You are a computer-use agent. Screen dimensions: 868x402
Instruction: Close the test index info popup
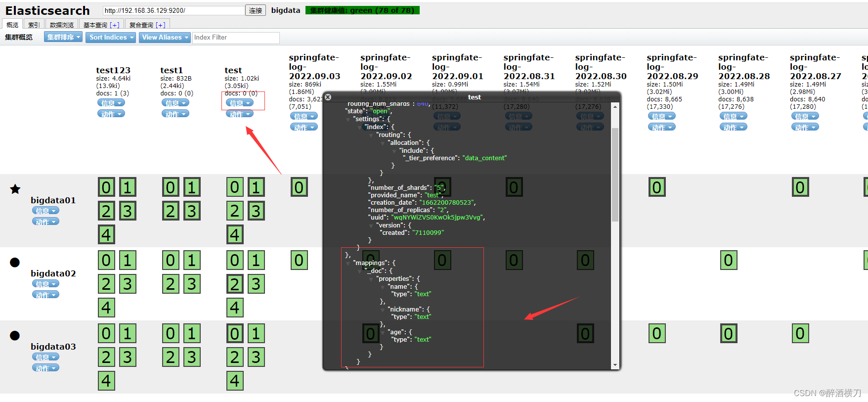[x=328, y=97]
